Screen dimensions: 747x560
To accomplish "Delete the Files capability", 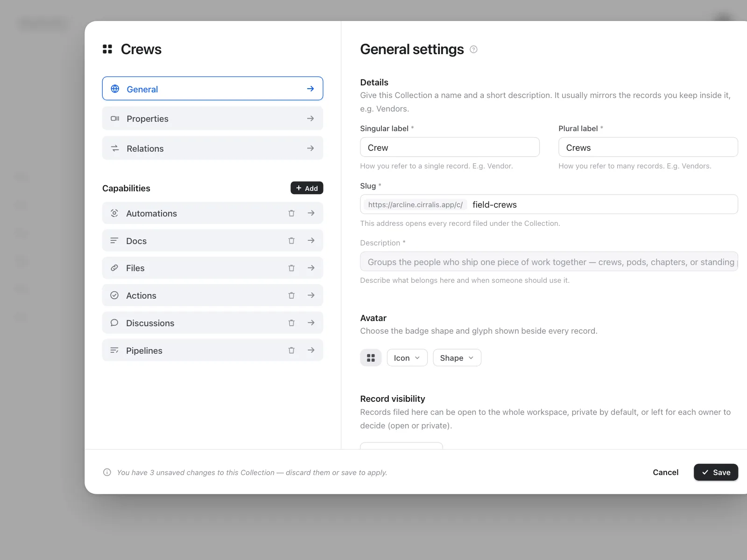I will click(291, 268).
